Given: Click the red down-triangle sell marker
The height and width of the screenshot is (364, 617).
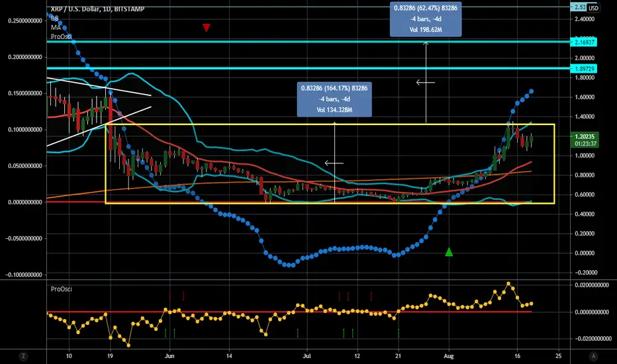Looking at the screenshot, I should pyautogui.click(x=206, y=28).
